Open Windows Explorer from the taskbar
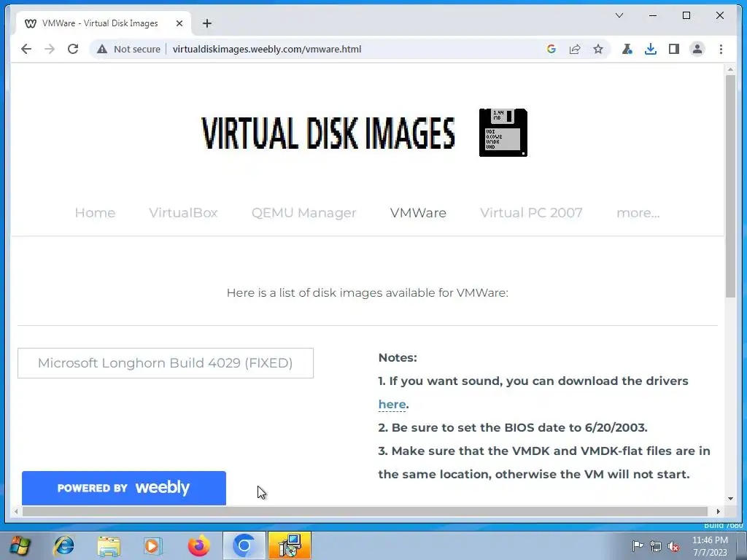The height and width of the screenshot is (560, 747). (109, 545)
